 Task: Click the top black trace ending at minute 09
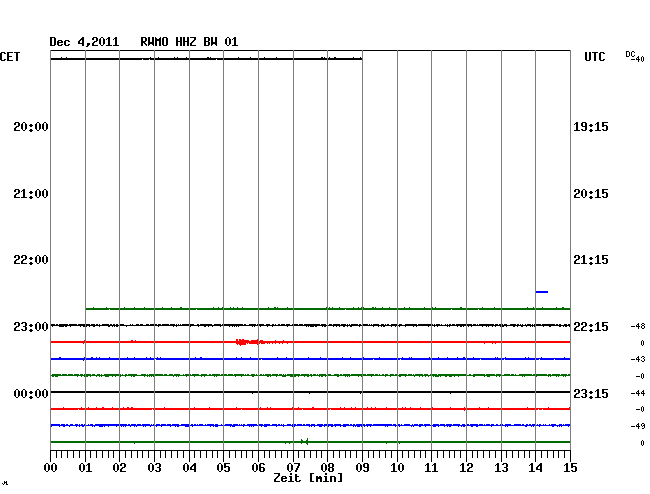pyautogui.click(x=206, y=59)
